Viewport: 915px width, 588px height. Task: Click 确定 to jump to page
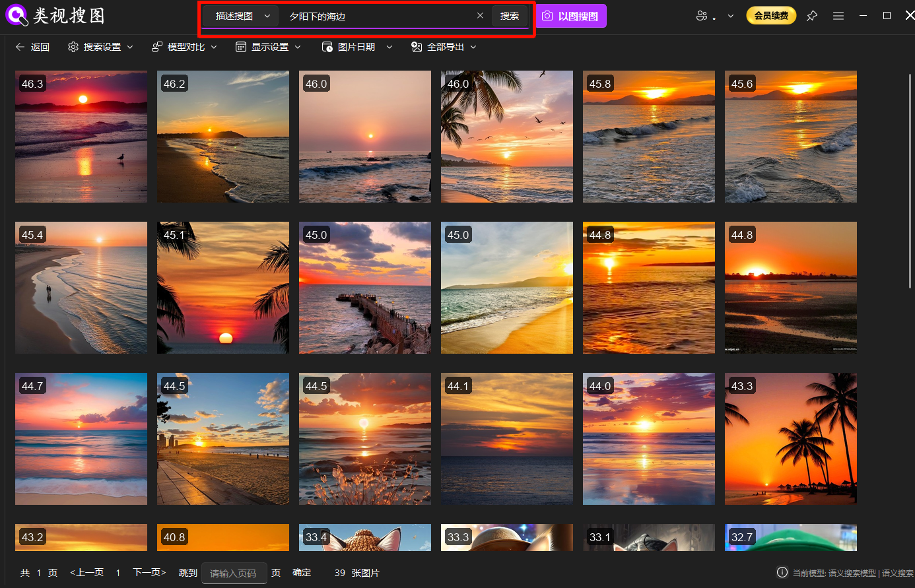(302, 573)
